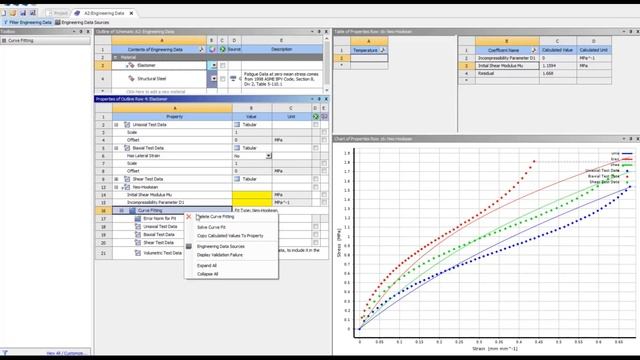Select Volumetric Test Data under Curve Fitting
The height and width of the screenshot is (360, 640).
(162, 253)
